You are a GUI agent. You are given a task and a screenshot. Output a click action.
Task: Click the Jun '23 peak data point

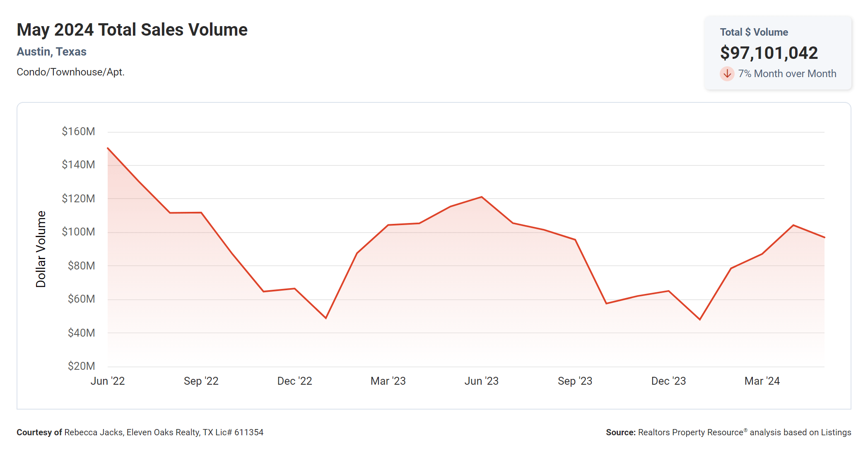point(482,197)
